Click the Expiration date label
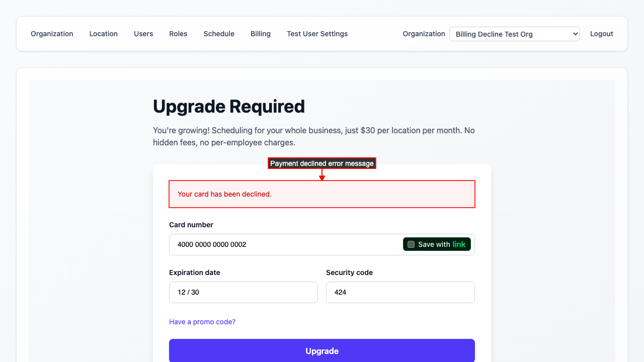 pos(195,273)
